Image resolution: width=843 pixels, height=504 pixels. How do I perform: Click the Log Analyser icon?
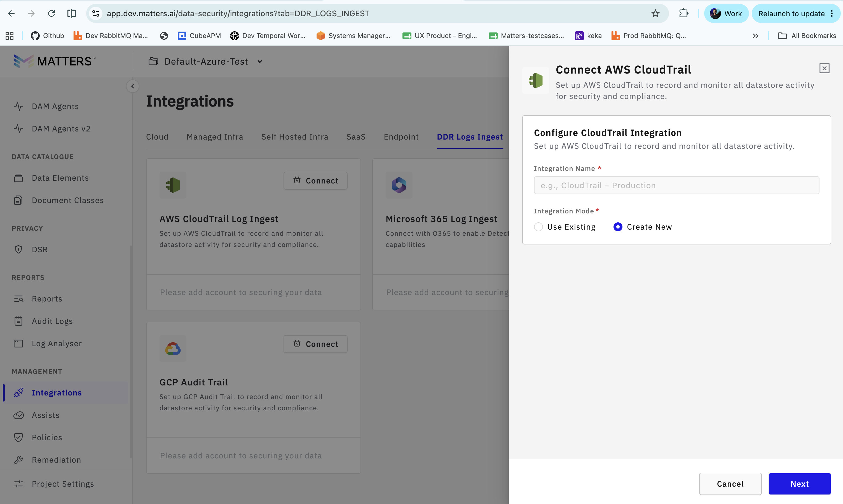[x=18, y=344]
